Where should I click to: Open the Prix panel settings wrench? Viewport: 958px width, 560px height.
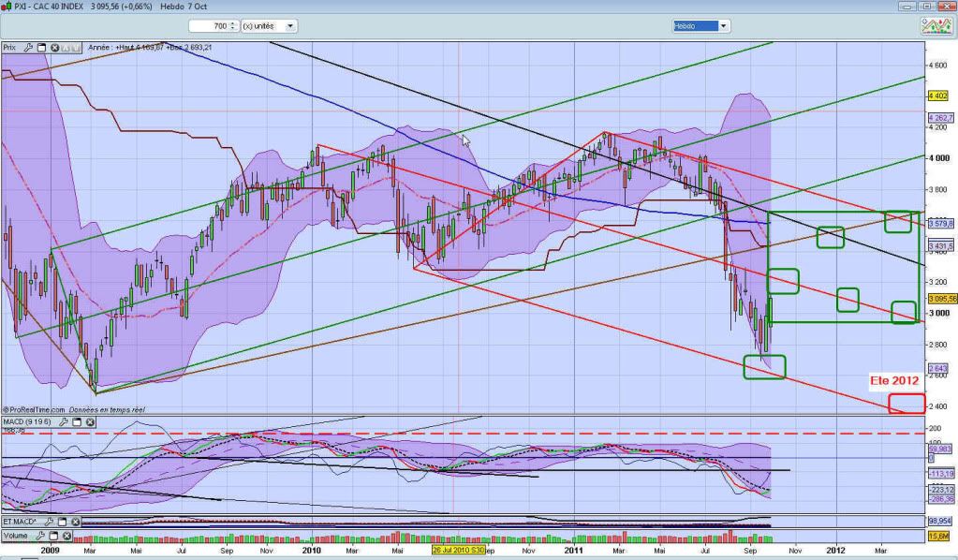coord(28,46)
